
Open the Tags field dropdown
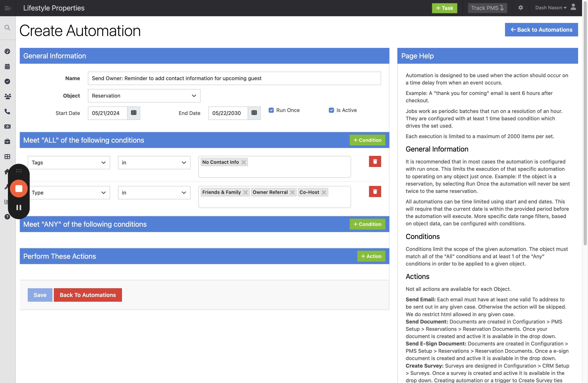[69, 162]
